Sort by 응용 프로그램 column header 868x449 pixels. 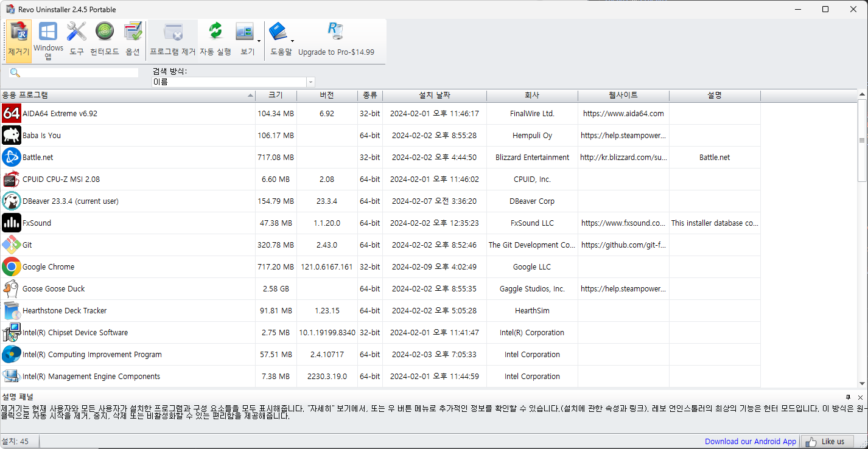click(128, 96)
